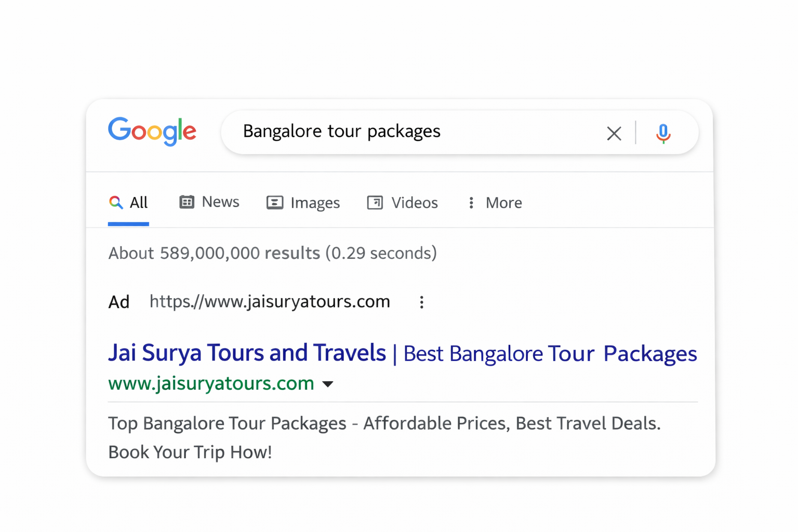This screenshot has height=532, width=798.
Task: Select the Videos tab
Action: (x=414, y=203)
